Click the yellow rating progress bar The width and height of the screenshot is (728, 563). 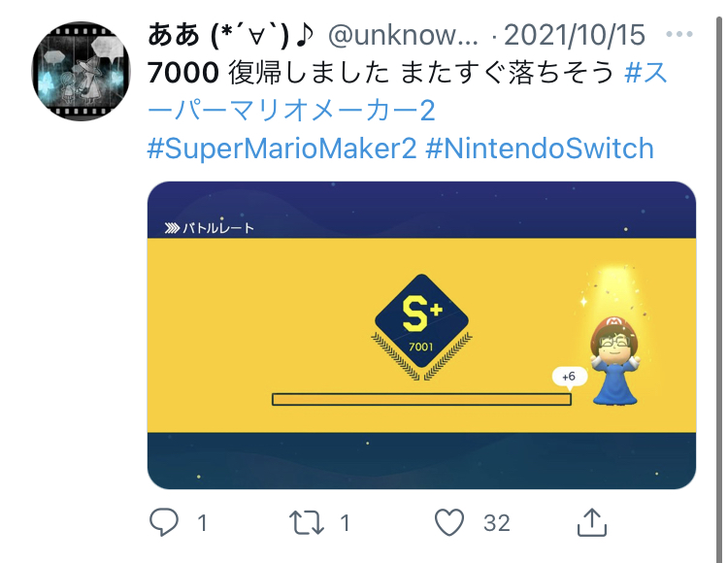click(421, 399)
